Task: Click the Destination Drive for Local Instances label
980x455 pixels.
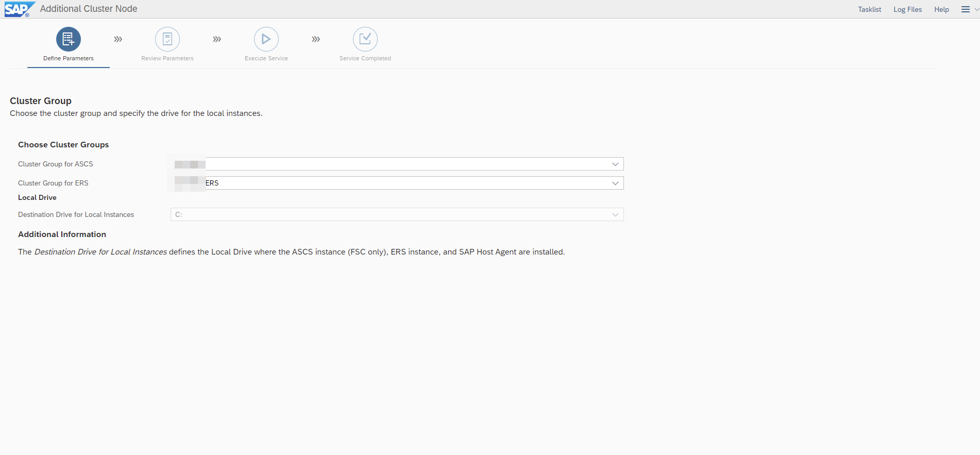Action: tap(76, 214)
